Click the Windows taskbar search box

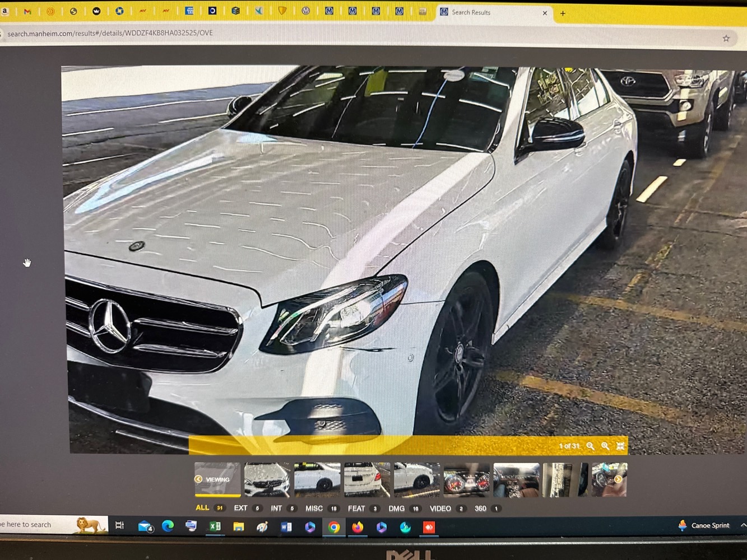pyautogui.click(x=53, y=524)
